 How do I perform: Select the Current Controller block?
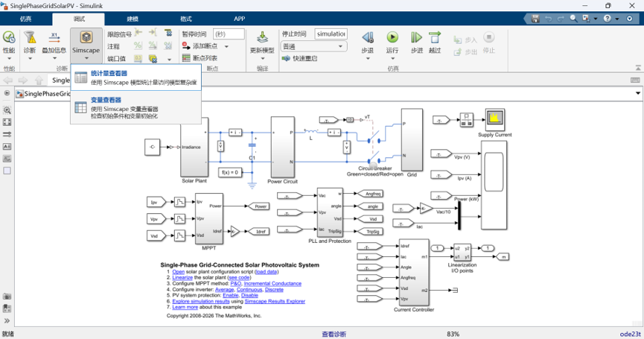coord(414,273)
